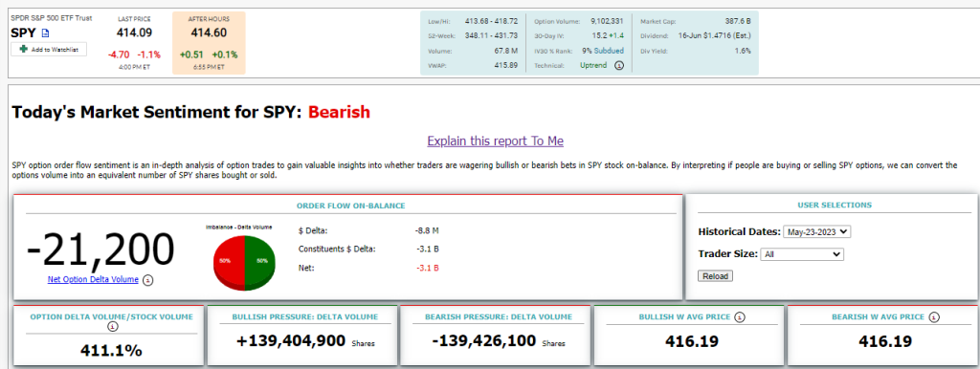Click the Constituents $ Delta -3.1 B value
Image resolution: width=980 pixels, height=369 pixels.
pos(427,250)
